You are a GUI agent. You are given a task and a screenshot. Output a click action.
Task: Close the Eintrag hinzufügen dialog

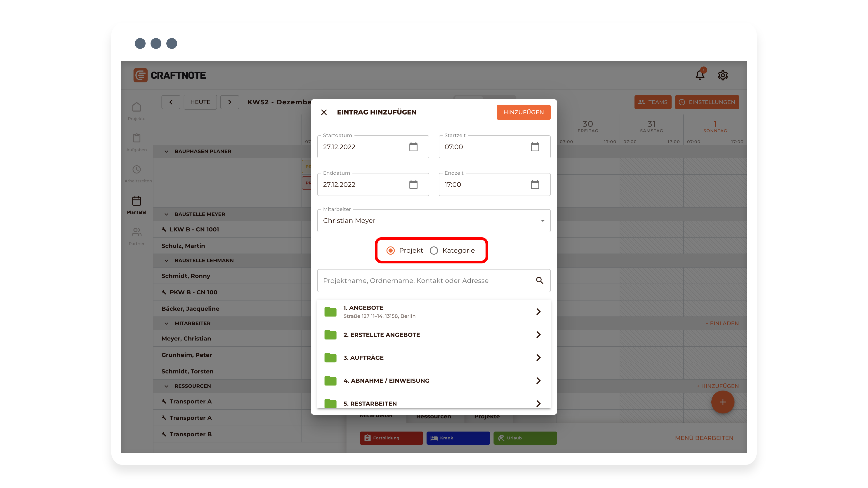324,112
